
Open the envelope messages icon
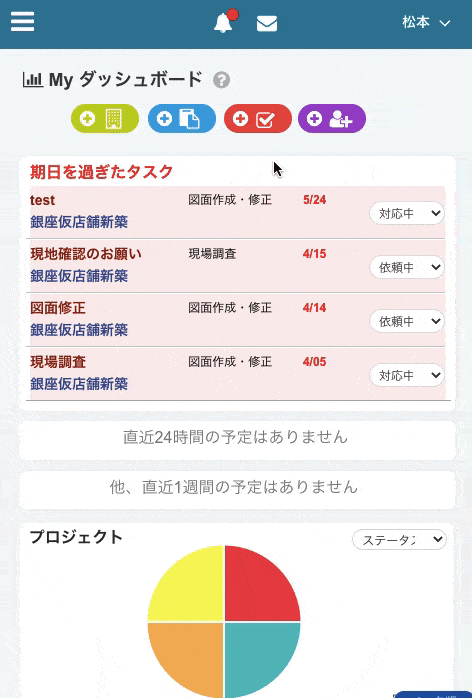pos(267,24)
